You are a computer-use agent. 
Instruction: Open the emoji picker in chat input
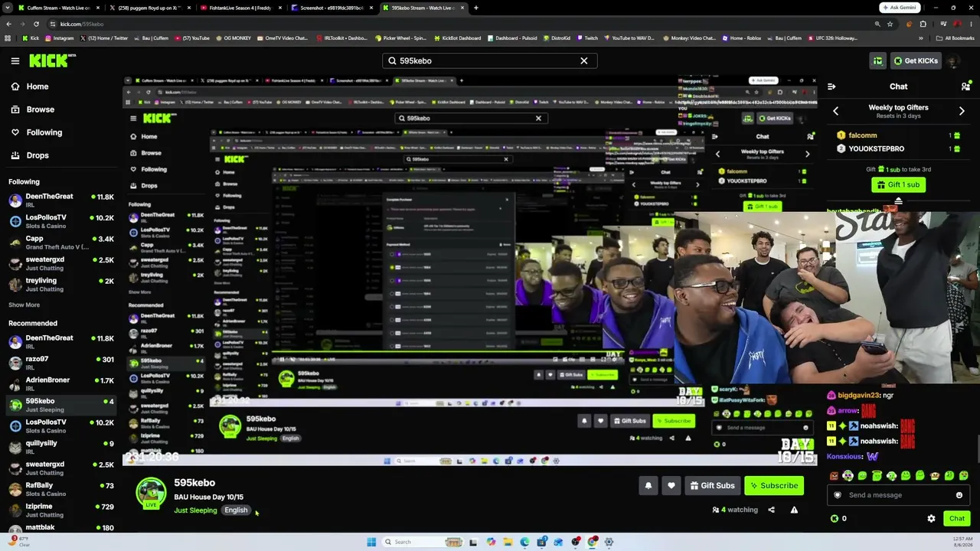pos(959,495)
